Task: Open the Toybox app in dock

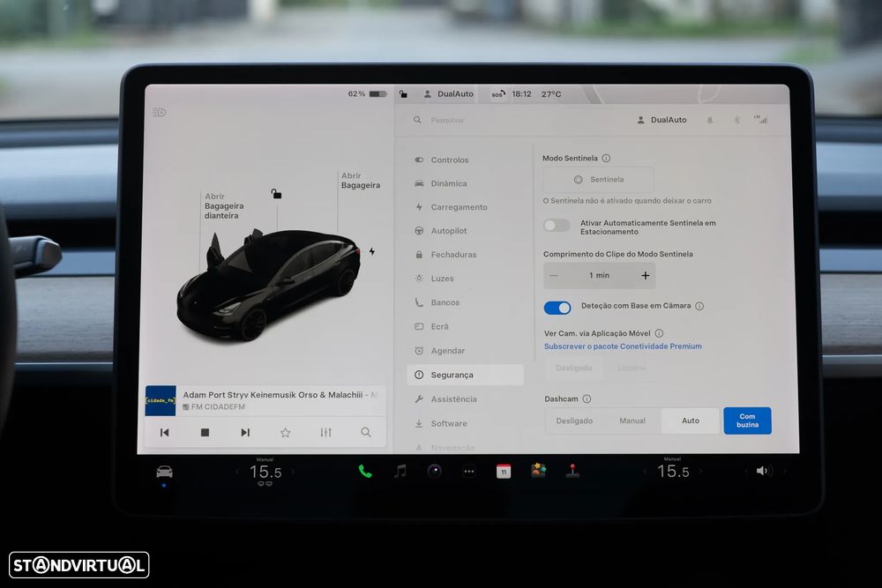Action: 538,471
